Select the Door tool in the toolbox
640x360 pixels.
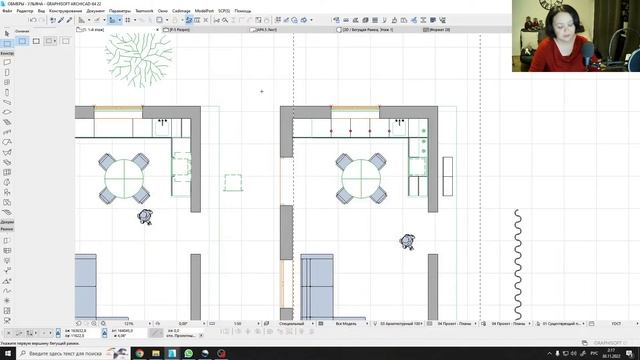7,72
